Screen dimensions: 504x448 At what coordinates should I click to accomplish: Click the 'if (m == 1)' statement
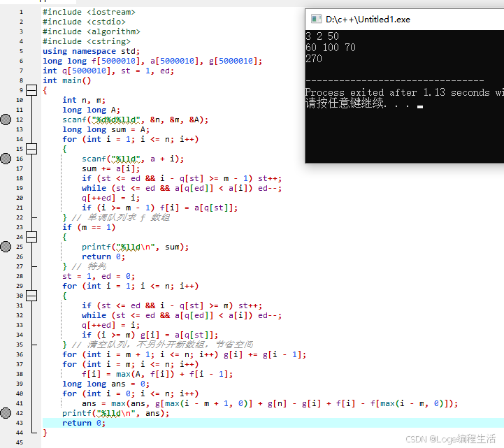pos(89,227)
